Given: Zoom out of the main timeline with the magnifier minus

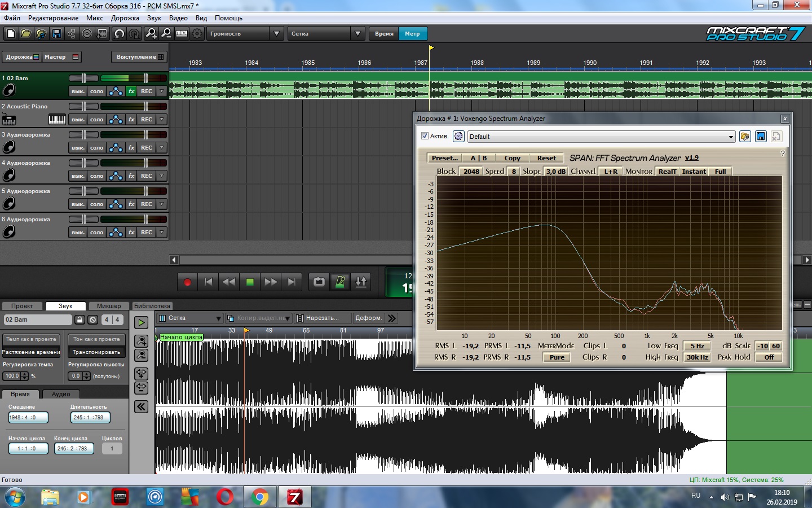Looking at the screenshot, I should pyautogui.click(x=166, y=34).
